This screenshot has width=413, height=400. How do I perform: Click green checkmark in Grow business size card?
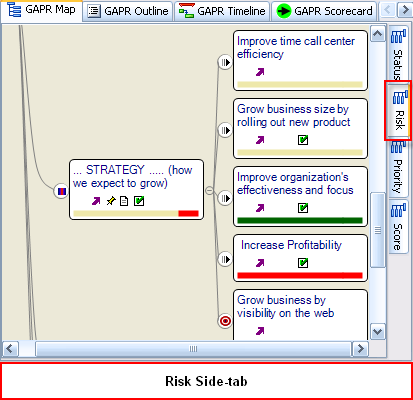303,140
